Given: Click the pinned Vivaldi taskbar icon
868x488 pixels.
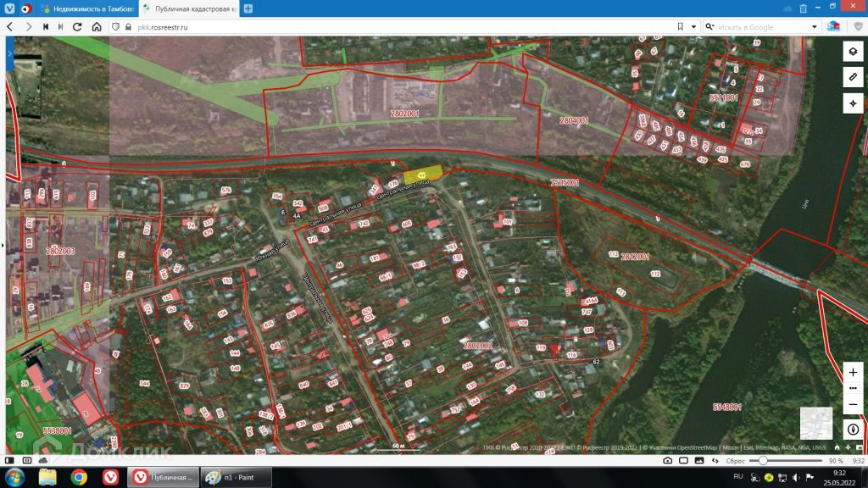Looking at the screenshot, I should (x=111, y=477).
